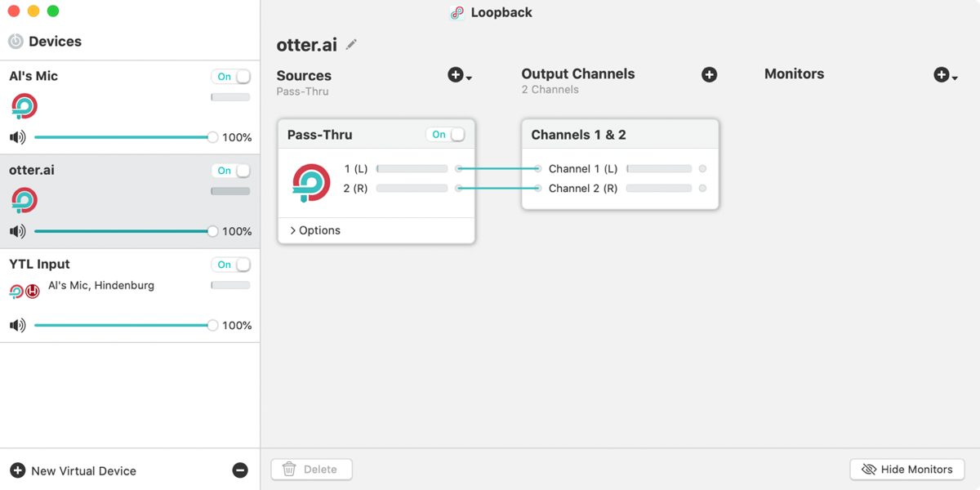980x490 pixels.
Task: Open the add Sources dropdown
Action: [460, 75]
